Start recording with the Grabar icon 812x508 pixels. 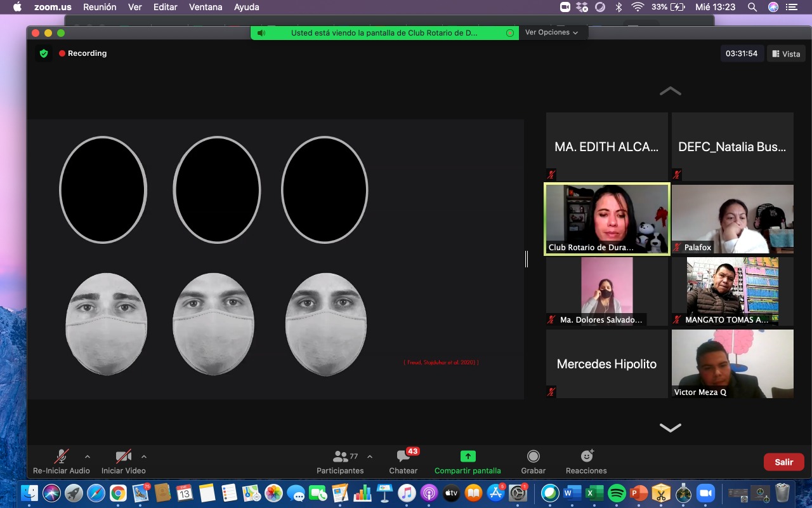tap(534, 457)
